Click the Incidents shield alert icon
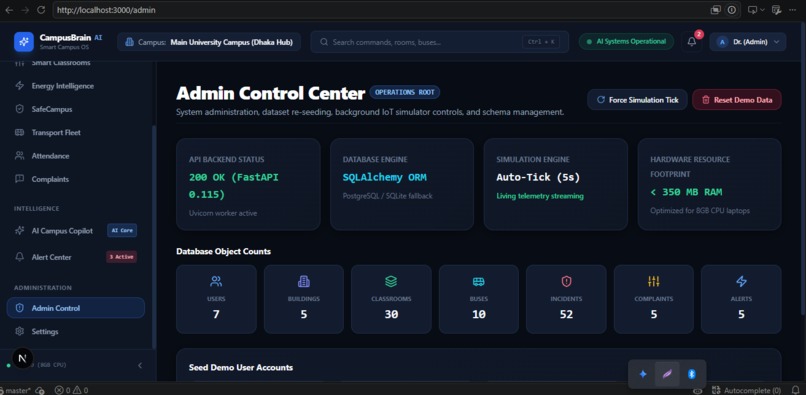 tap(566, 281)
